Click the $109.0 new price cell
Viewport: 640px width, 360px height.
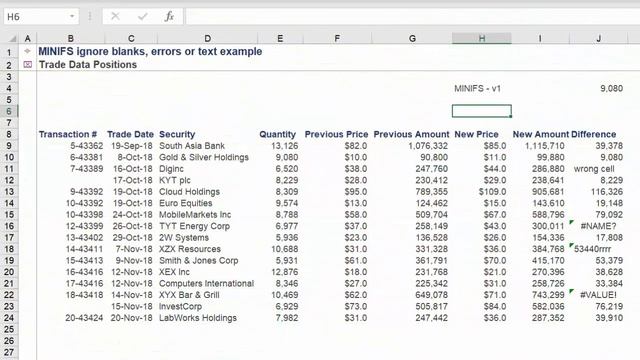[x=492, y=192]
